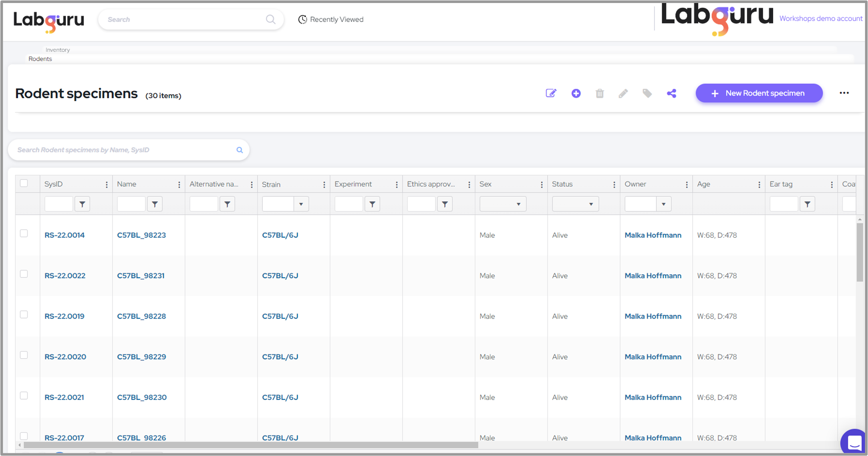
Task: Click the SysID column filter icon
Action: click(x=82, y=204)
